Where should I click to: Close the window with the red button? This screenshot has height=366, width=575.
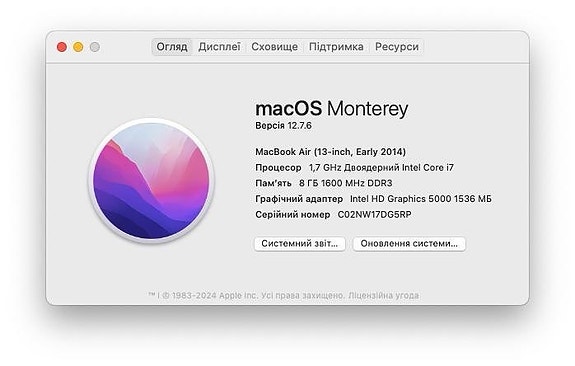(x=62, y=47)
